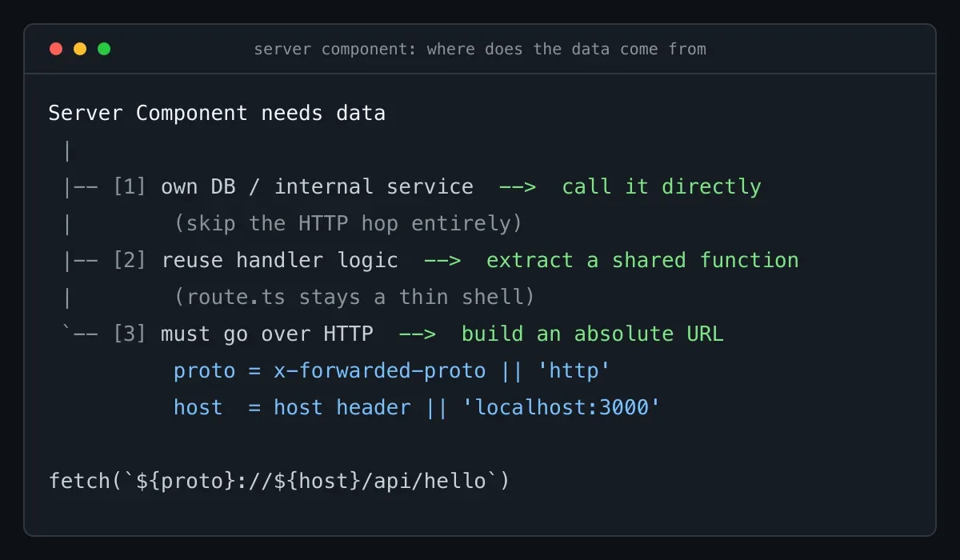Click the '[3]' branch number
This screenshot has width=960, height=560.
point(130,334)
